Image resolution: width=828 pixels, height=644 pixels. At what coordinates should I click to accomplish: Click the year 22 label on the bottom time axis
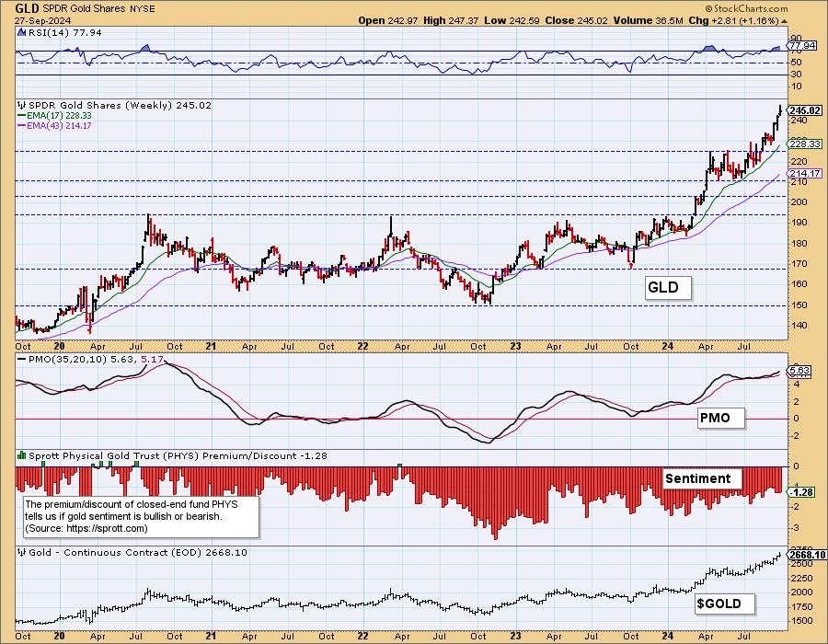coord(362,636)
